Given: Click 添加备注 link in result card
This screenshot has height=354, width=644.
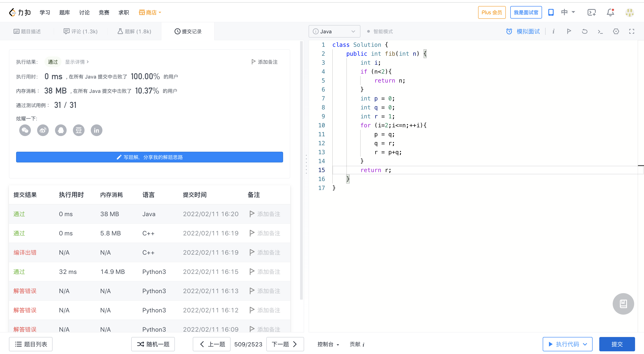Looking at the screenshot, I should click(x=265, y=62).
